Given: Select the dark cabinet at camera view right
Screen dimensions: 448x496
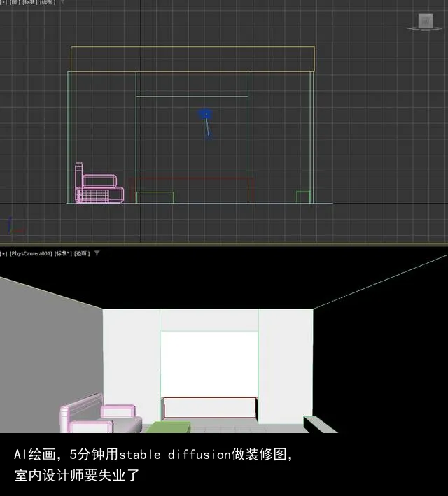Looking at the screenshot, I should tap(319, 424).
